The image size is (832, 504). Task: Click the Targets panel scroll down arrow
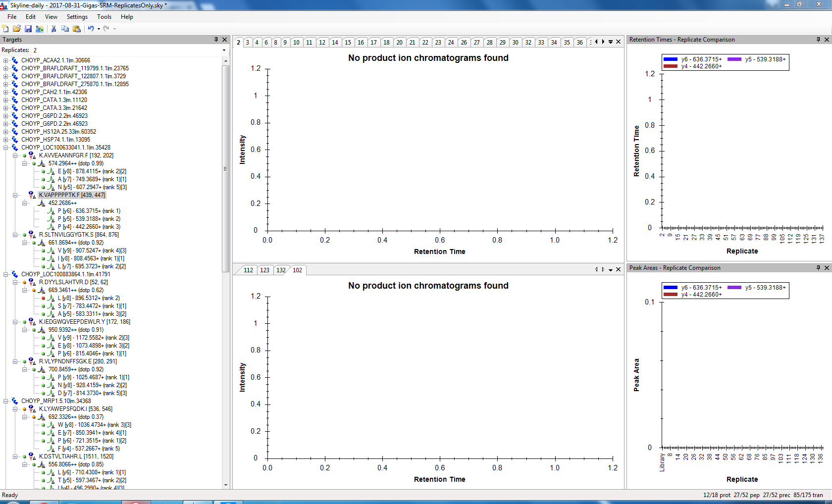point(226,485)
